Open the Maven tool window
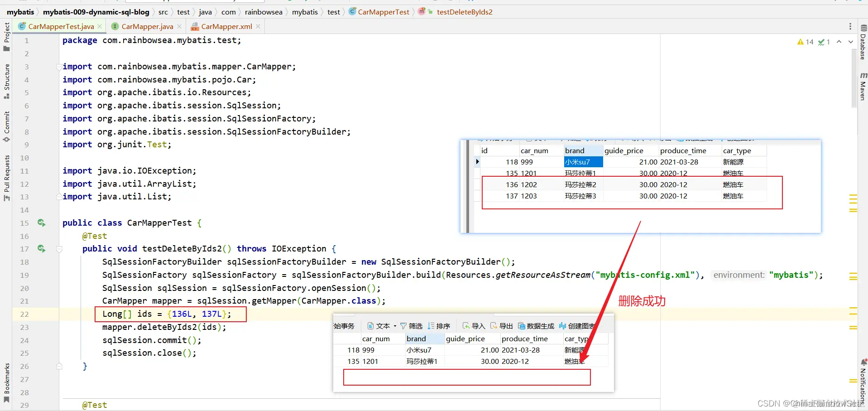Image resolution: width=868 pixels, height=411 pixels. click(x=863, y=86)
